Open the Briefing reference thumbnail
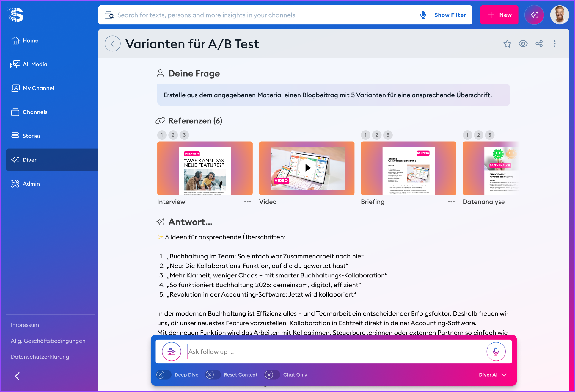 tap(409, 168)
